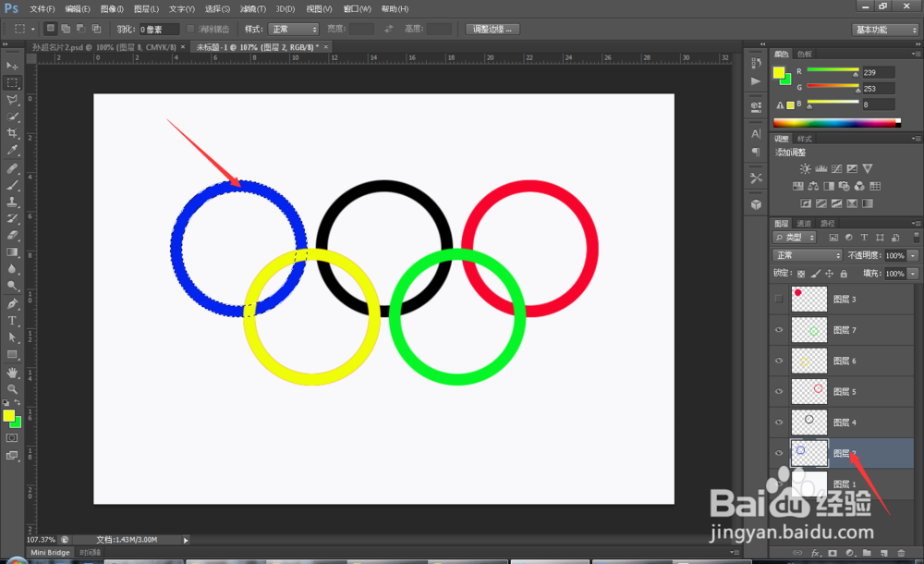The width and height of the screenshot is (924, 564).
Task: Select the Rectangular Marquee tool in toolbox
Action: tap(12, 82)
